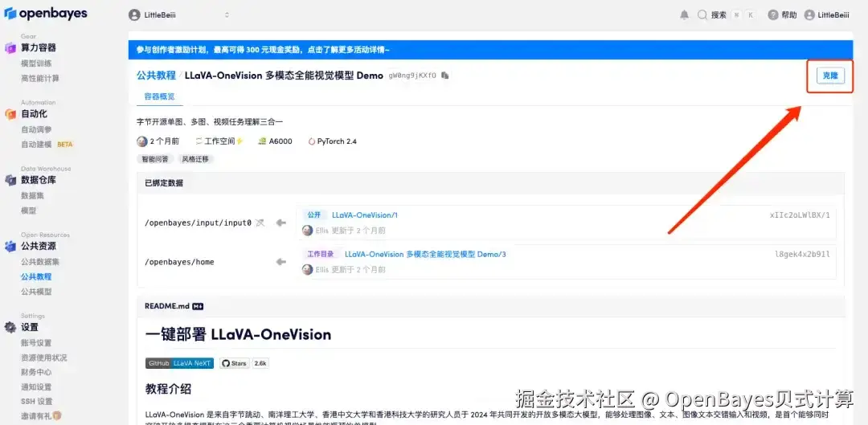The height and width of the screenshot is (425, 868).
Task: Open SSH 设置 in the sidebar
Action: pyautogui.click(x=37, y=401)
